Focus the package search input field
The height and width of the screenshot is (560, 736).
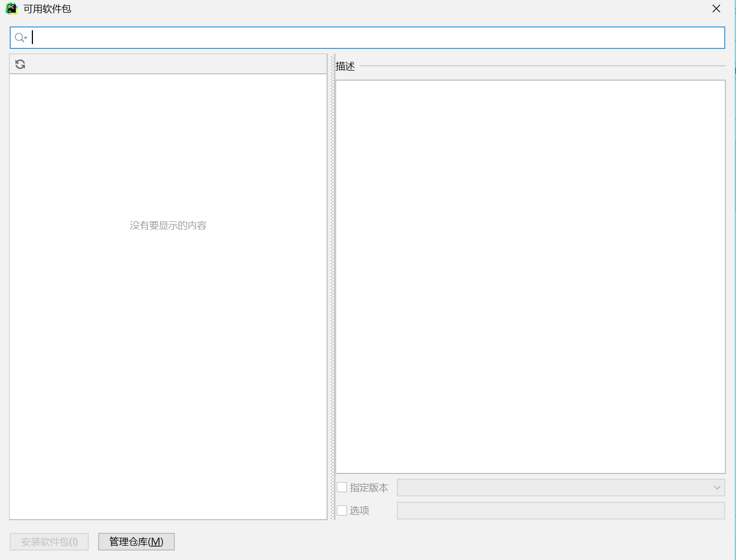[x=367, y=38]
